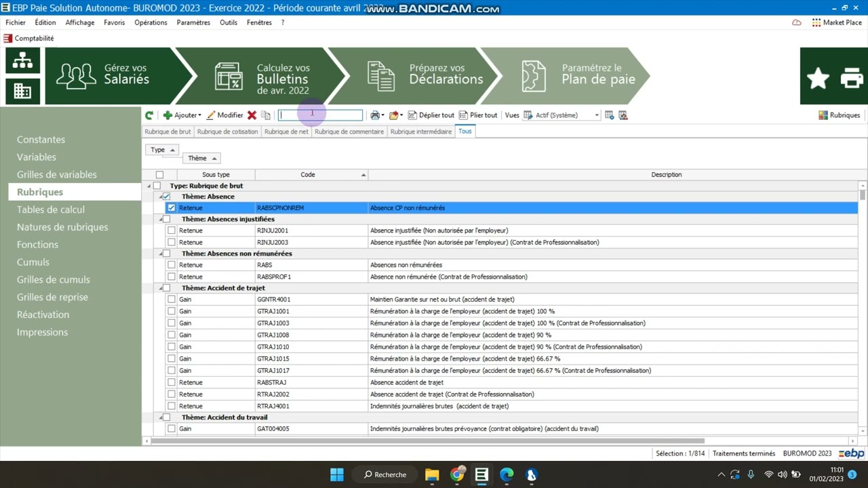868x488 pixels.
Task: Open Chrome from the taskbar
Action: tap(458, 474)
